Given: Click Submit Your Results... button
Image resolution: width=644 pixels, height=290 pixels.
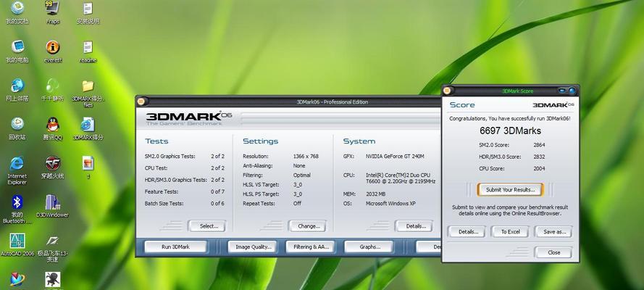Looking at the screenshot, I should 510,190.
